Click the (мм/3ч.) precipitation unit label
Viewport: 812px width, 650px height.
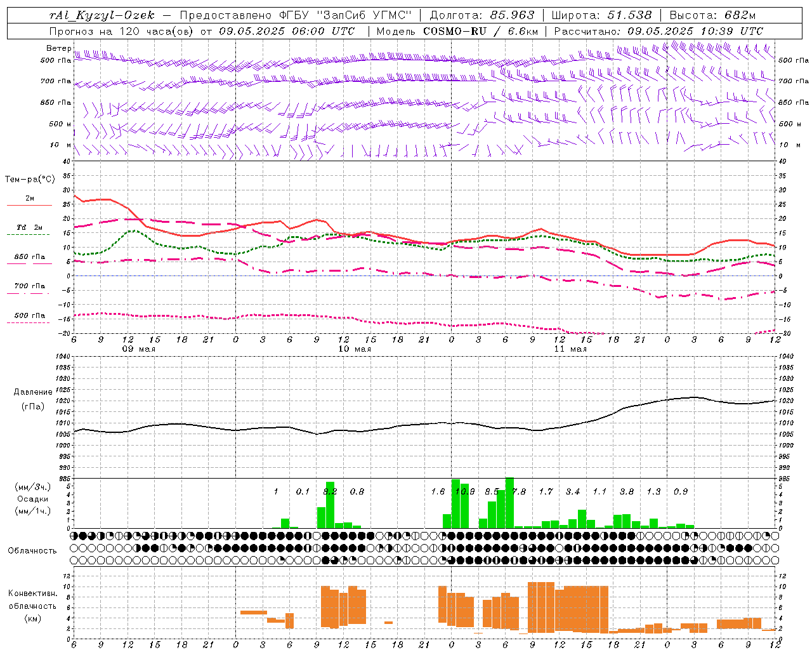click(x=33, y=487)
